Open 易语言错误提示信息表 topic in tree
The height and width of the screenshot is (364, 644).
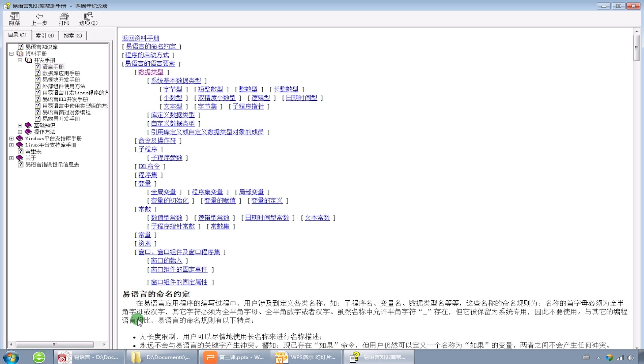pyautogui.click(x=52, y=164)
